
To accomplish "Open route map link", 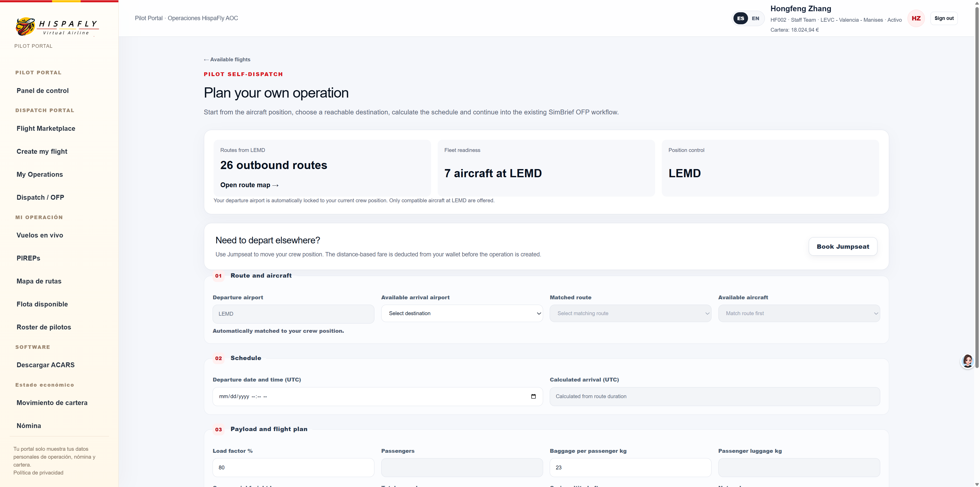I will tap(249, 185).
